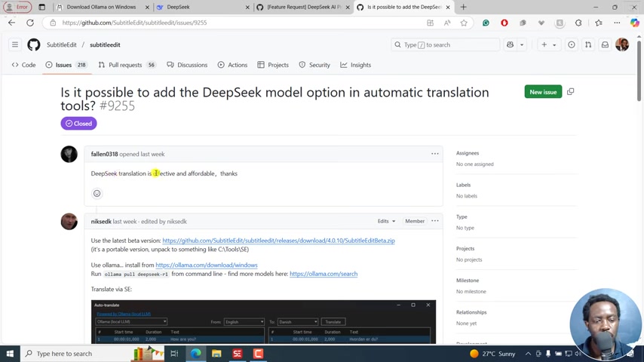
Task: Open the issues icon in GitHub header
Action: click(572, 44)
